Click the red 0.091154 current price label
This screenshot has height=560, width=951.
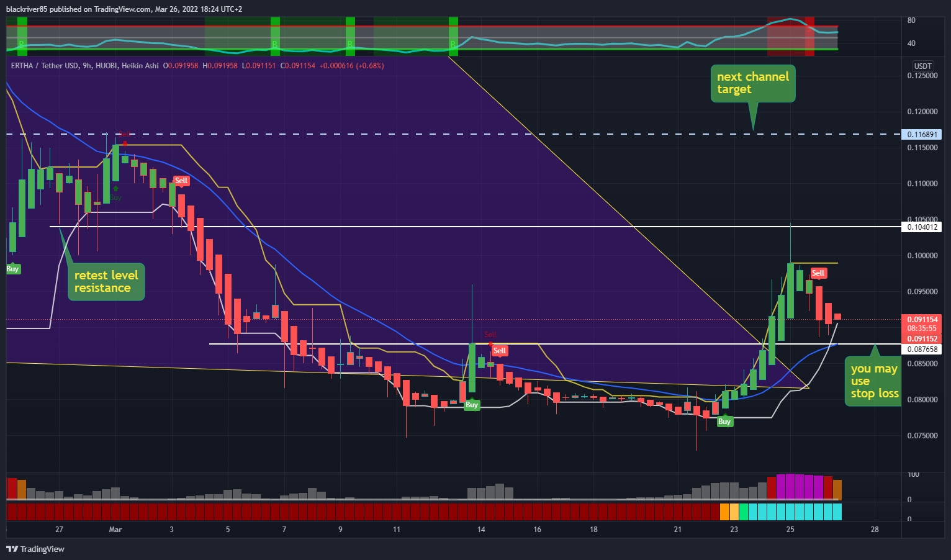tap(922, 320)
